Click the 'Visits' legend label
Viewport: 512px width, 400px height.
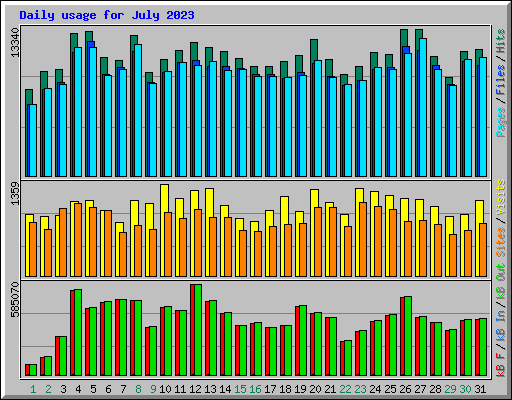[501, 197]
